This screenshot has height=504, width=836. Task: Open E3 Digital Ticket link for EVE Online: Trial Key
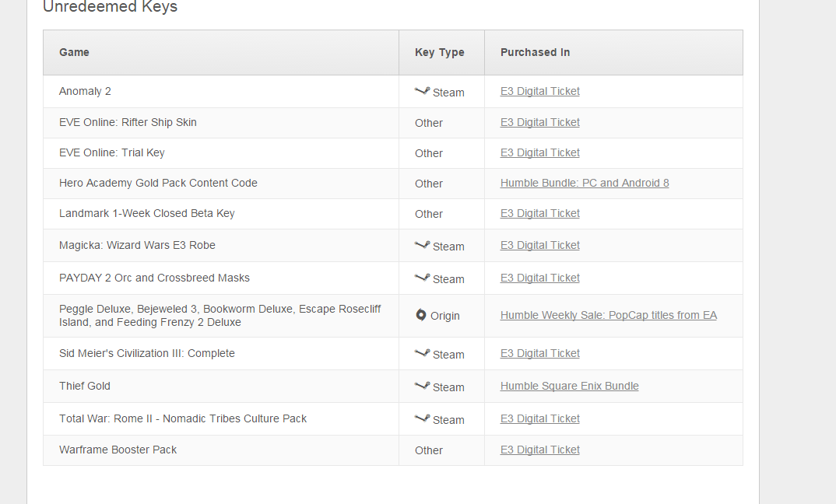540,152
